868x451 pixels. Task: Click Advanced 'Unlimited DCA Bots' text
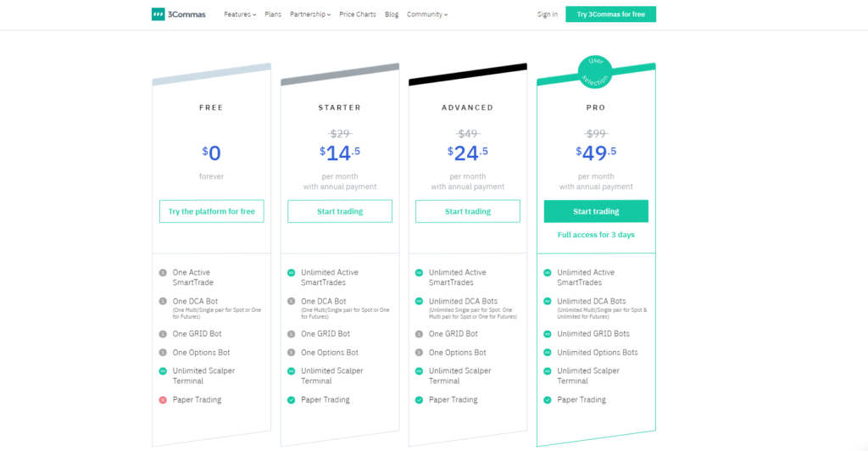pos(464,302)
